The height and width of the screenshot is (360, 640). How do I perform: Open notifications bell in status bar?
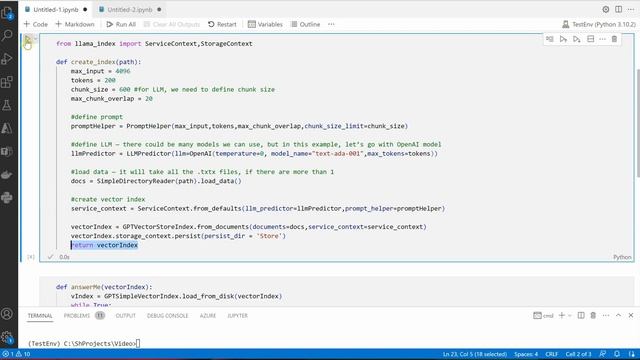click(x=617, y=354)
